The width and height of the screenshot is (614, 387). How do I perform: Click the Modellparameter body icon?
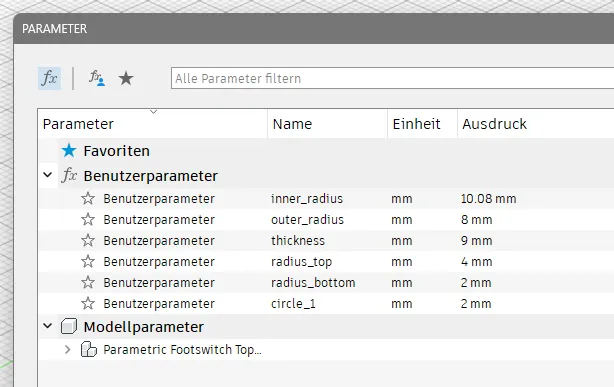coord(69,326)
